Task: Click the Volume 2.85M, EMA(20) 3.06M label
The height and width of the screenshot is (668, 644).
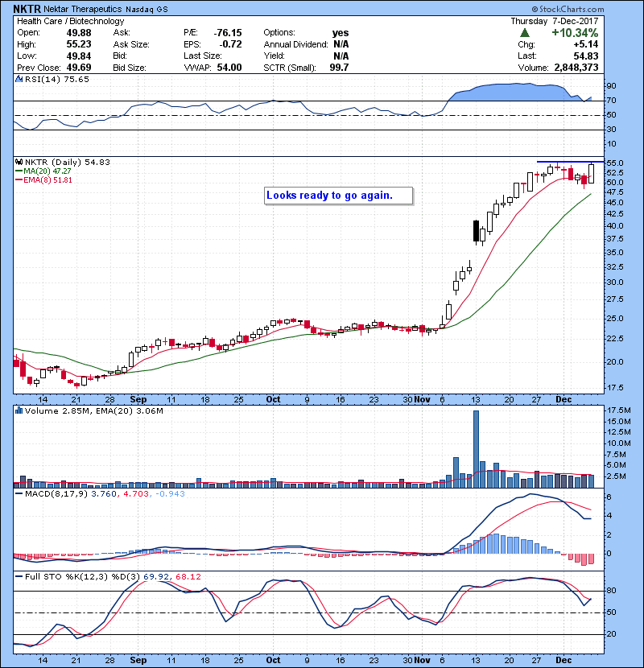Action: [93, 410]
